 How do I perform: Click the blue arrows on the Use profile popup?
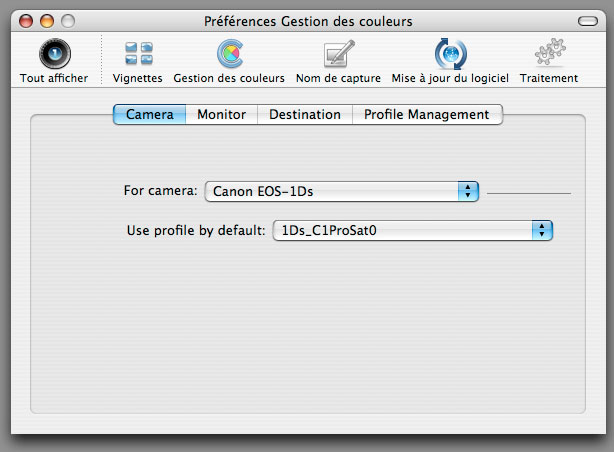pyautogui.click(x=542, y=230)
